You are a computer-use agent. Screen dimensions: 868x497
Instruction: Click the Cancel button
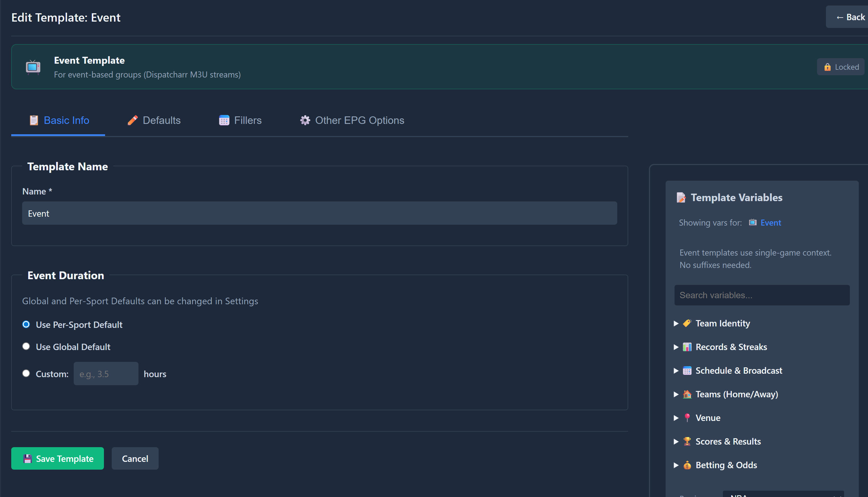pos(135,458)
